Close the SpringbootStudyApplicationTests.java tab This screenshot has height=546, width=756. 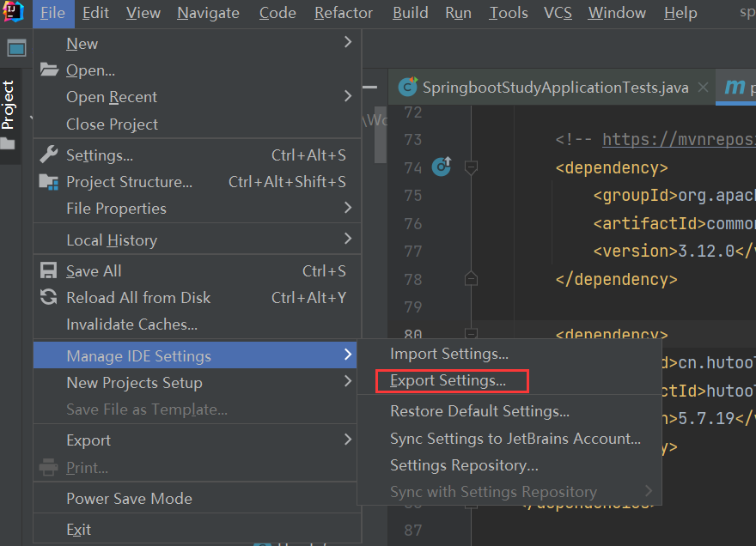coord(704,88)
